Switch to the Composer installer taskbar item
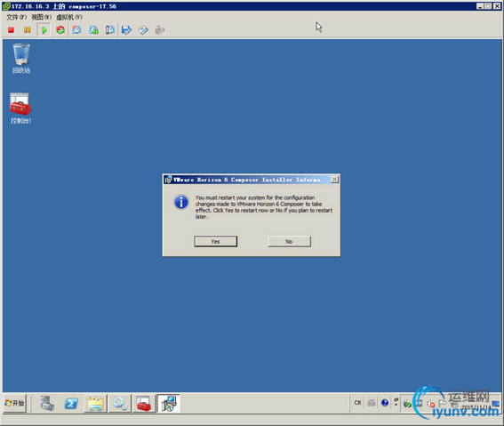This screenshot has height=426, width=504. pyautogui.click(x=169, y=404)
